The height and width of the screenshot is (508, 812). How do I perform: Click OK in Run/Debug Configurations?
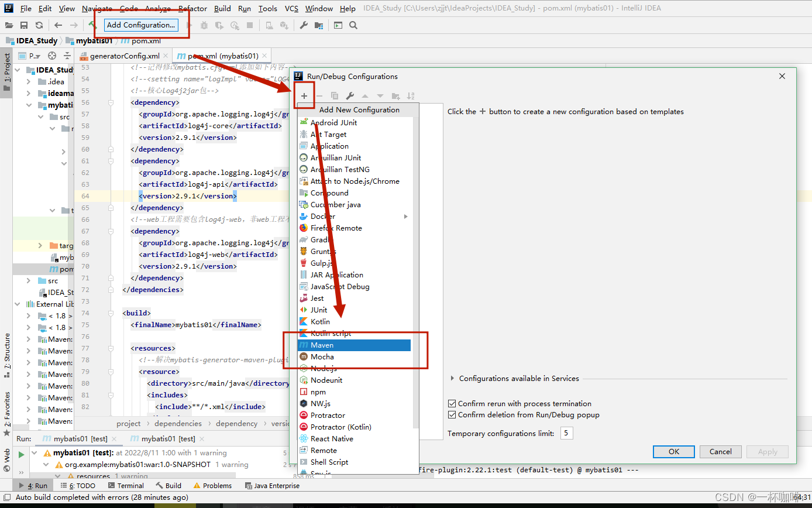tap(674, 452)
